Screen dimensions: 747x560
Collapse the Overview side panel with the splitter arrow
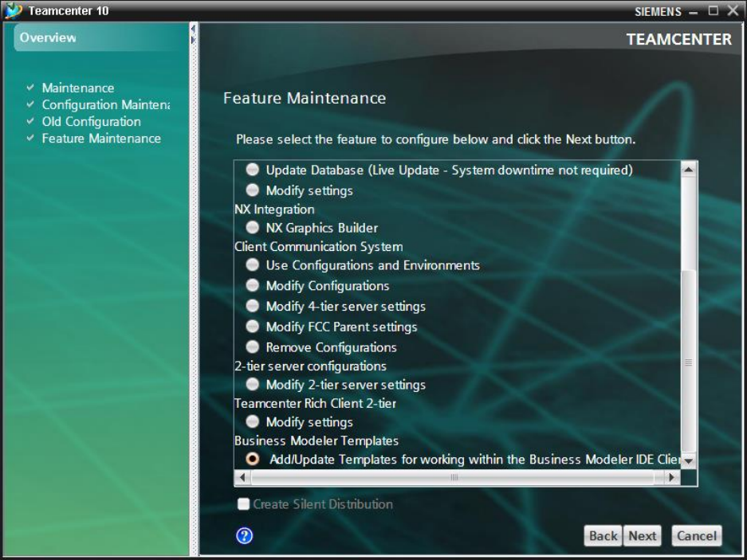(193, 29)
